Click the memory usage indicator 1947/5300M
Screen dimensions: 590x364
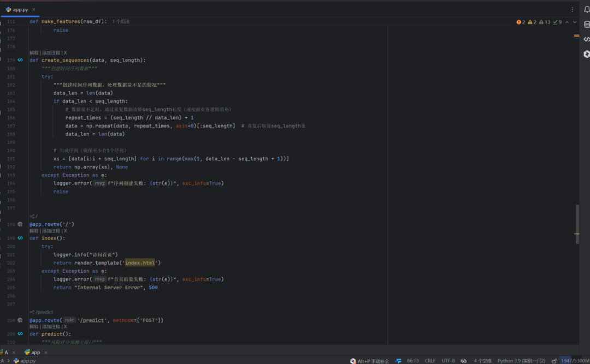click(574, 361)
